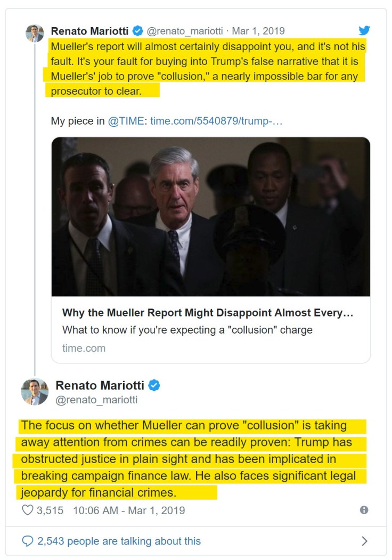Viewport: 392px width, 560px height.
Task: Click the speech bubble conversation icon
Action: pyautogui.click(x=27, y=541)
